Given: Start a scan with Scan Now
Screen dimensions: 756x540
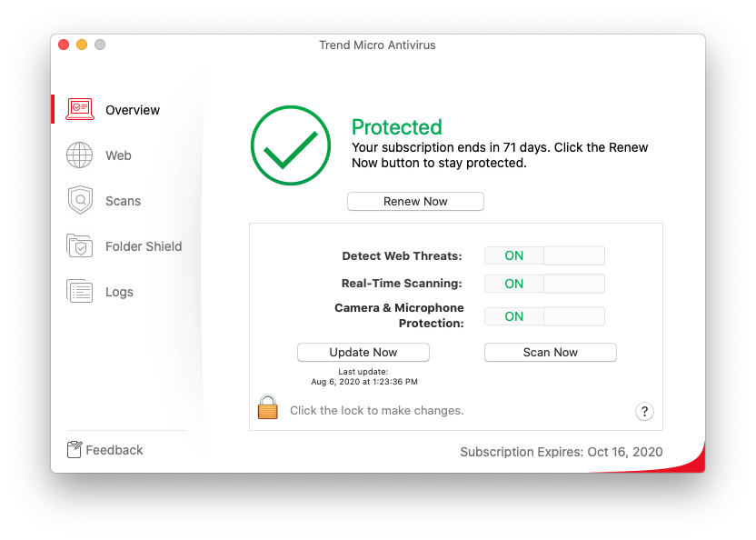Looking at the screenshot, I should click(550, 352).
